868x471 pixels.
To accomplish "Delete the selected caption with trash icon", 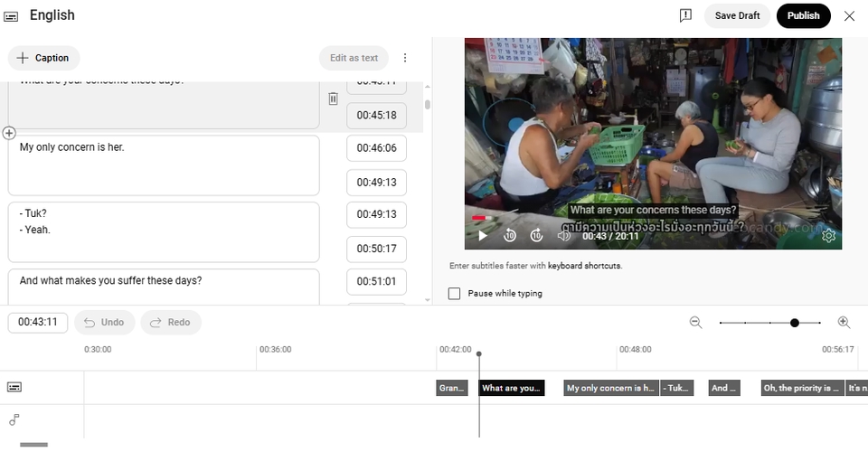I will tap(333, 99).
